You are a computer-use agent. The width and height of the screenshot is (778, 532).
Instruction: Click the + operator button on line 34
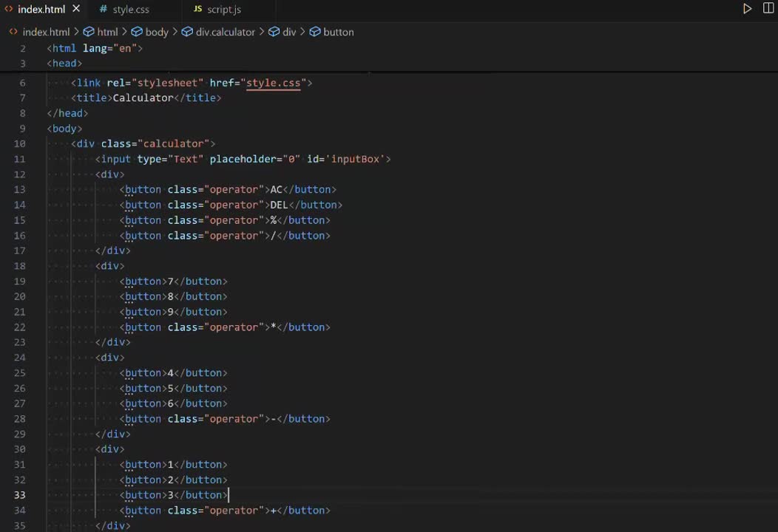tap(225, 510)
